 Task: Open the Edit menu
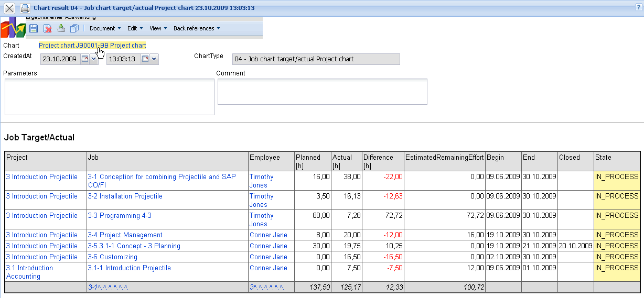click(135, 28)
